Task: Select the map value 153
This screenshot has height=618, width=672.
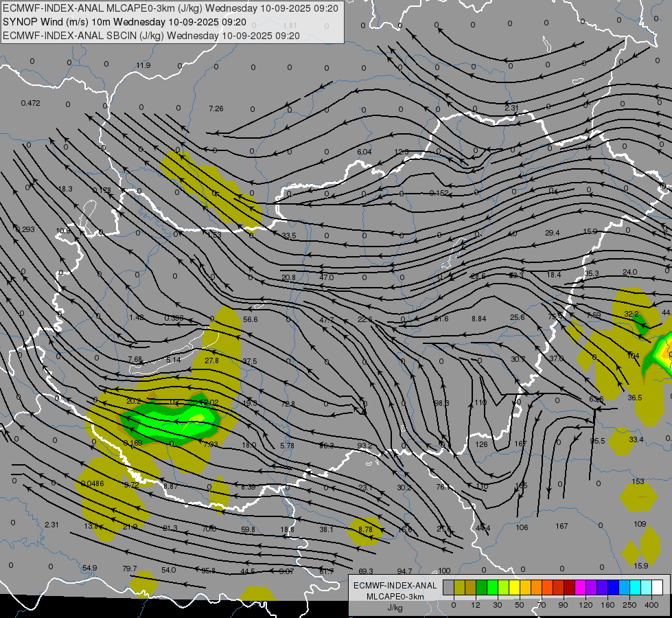Action: [x=638, y=481]
